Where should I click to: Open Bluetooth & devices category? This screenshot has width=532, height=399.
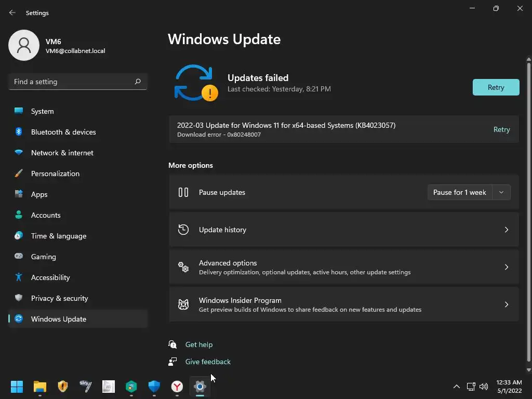point(78,132)
